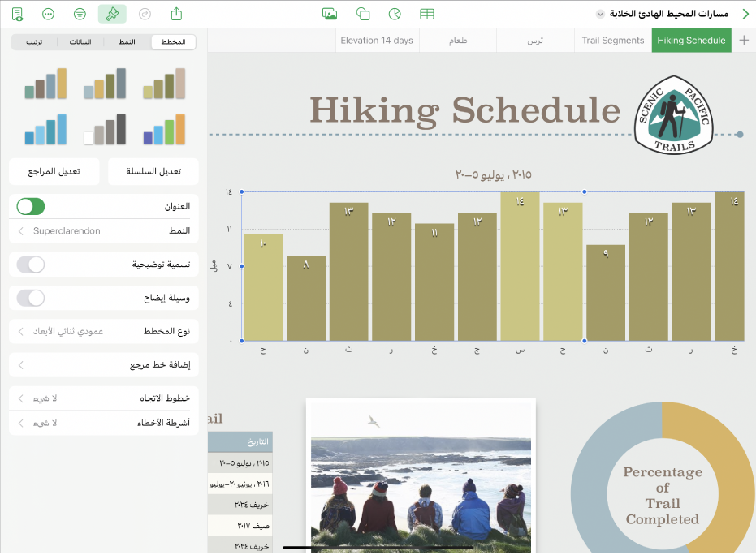Switch to ترتيب tab in sidebar
Screen dimensions: 756x555
pyautogui.click(x=34, y=42)
